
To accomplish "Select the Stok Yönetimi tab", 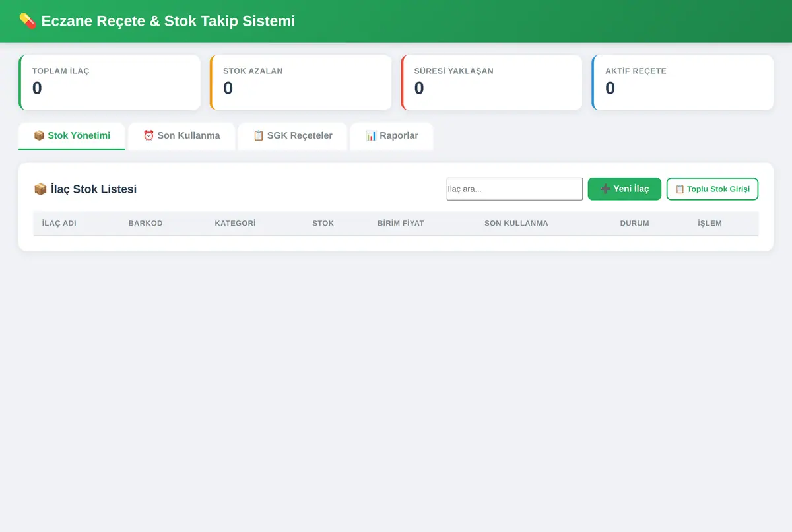I will (72, 136).
